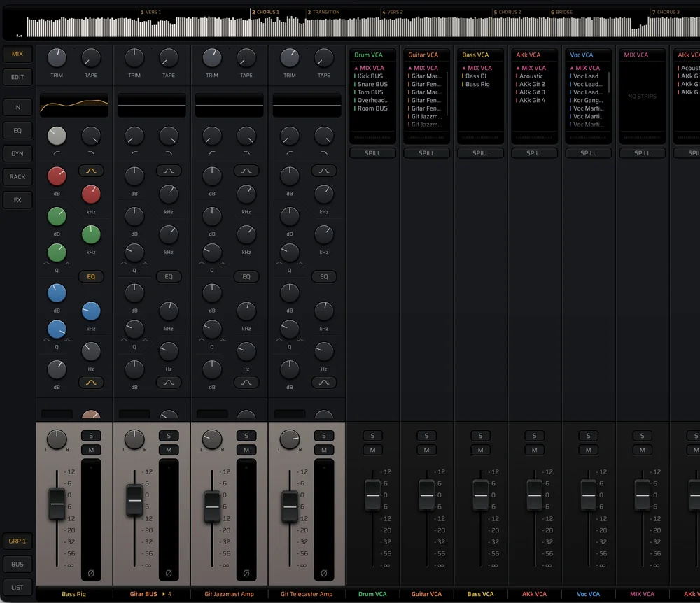Toggle low band bell icon on Gitar BUS

click(x=169, y=382)
